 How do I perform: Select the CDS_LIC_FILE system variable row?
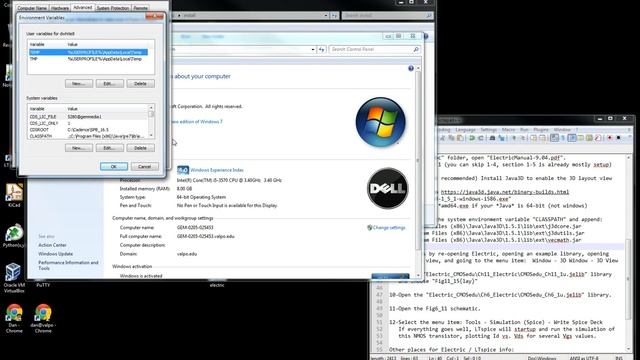tap(88, 117)
